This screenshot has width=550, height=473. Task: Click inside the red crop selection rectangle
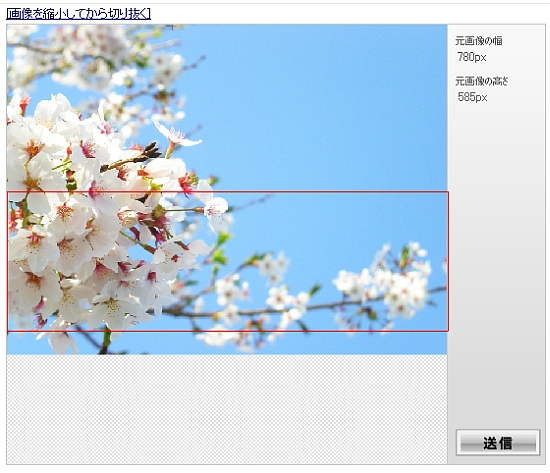point(228,261)
